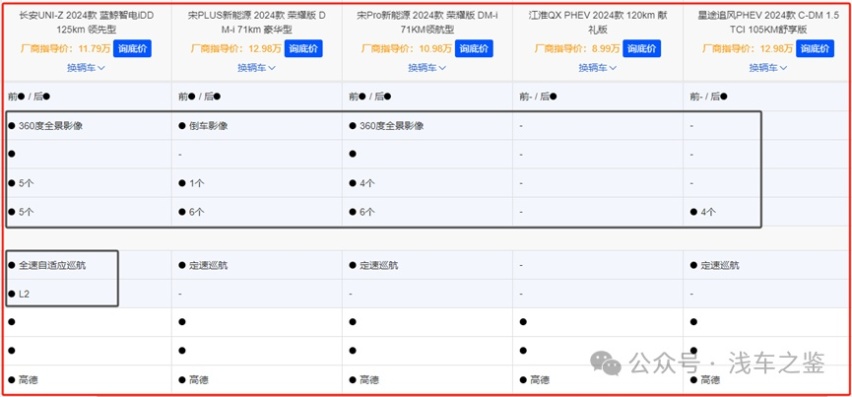Select 12.98万 price under 星途追风PHEV
The image size is (852, 397).
point(776,49)
